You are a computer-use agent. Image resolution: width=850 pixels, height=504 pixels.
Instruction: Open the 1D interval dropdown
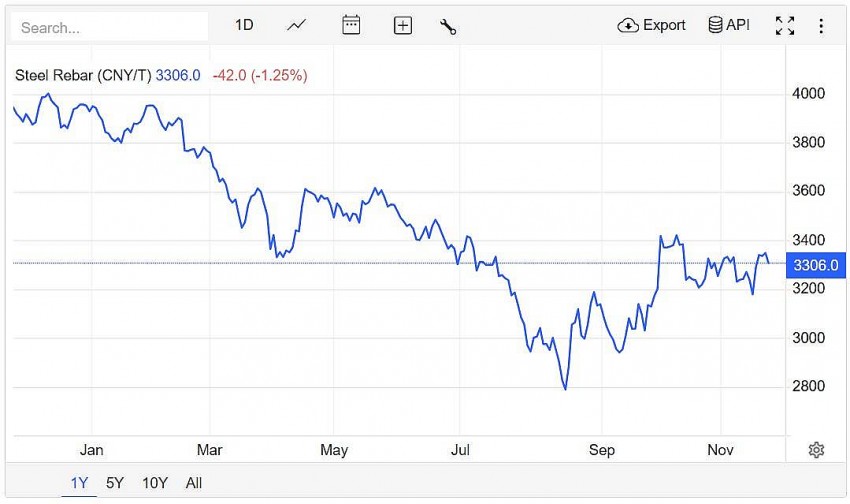click(x=244, y=25)
